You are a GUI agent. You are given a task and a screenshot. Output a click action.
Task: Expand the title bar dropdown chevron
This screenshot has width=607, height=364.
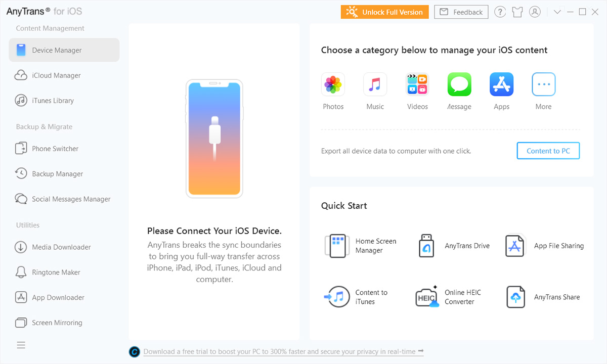[557, 12]
